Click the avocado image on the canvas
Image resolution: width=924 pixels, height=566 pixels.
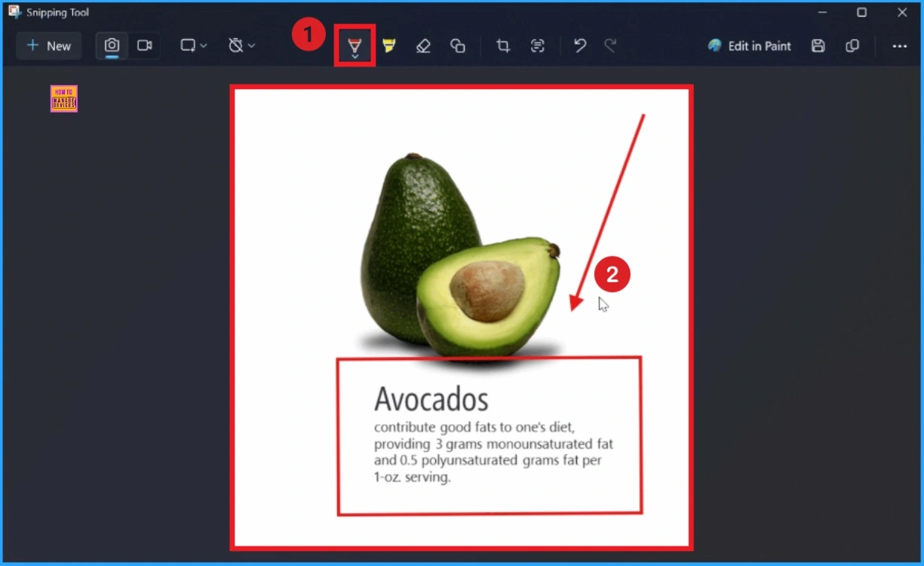(x=460, y=257)
